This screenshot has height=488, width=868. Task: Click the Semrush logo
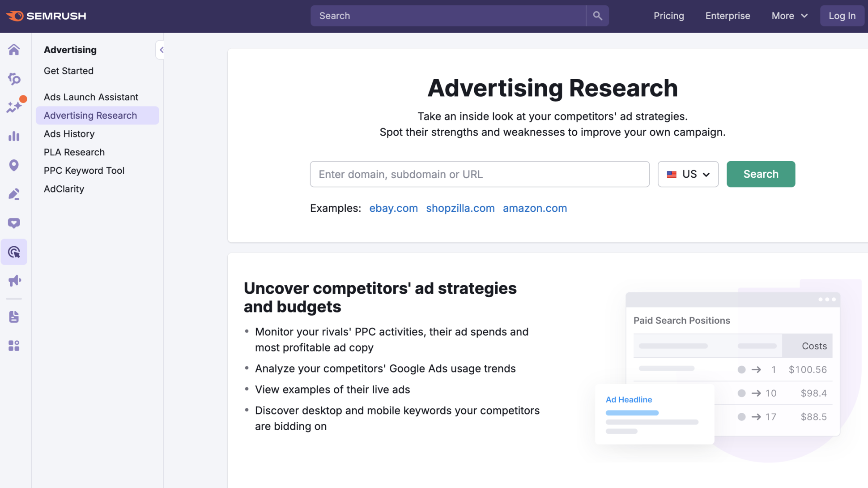coord(46,16)
